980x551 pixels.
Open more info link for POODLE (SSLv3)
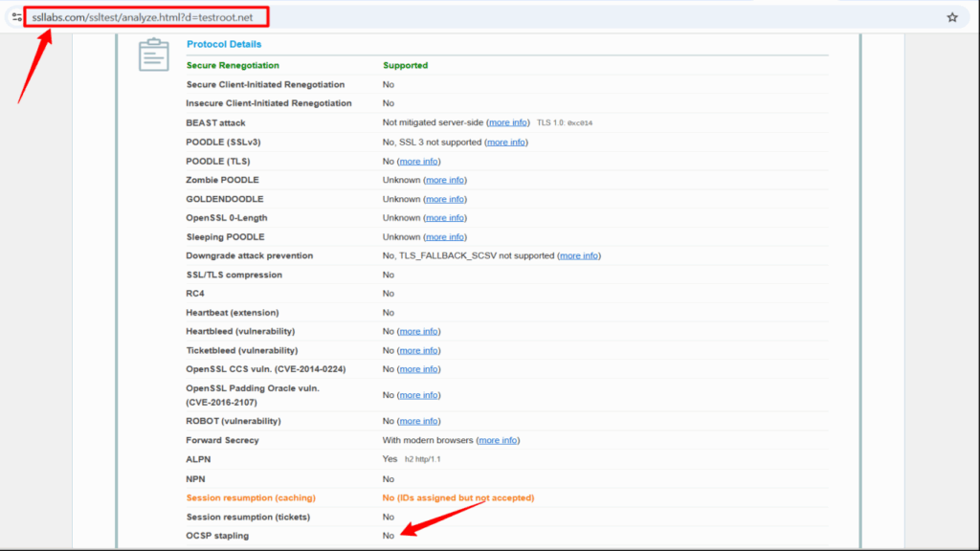pos(505,142)
